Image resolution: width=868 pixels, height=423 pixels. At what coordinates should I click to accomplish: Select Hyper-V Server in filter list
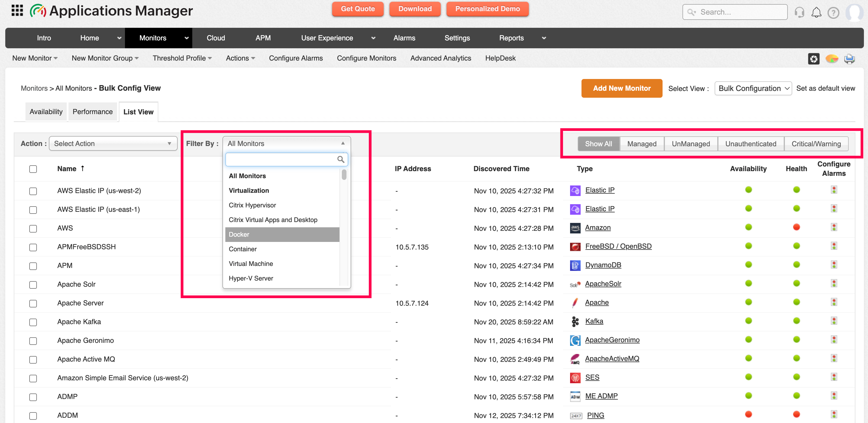(282, 278)
